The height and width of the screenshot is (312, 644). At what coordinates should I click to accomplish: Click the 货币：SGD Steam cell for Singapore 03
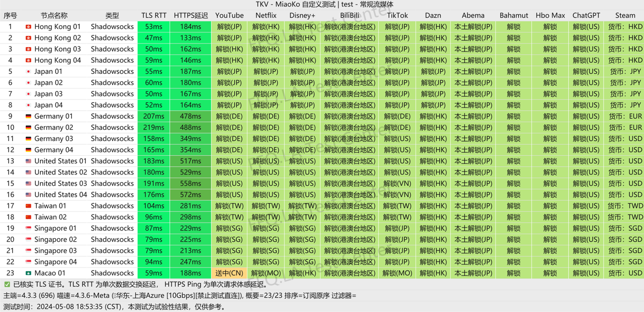[x=625, y=251]
